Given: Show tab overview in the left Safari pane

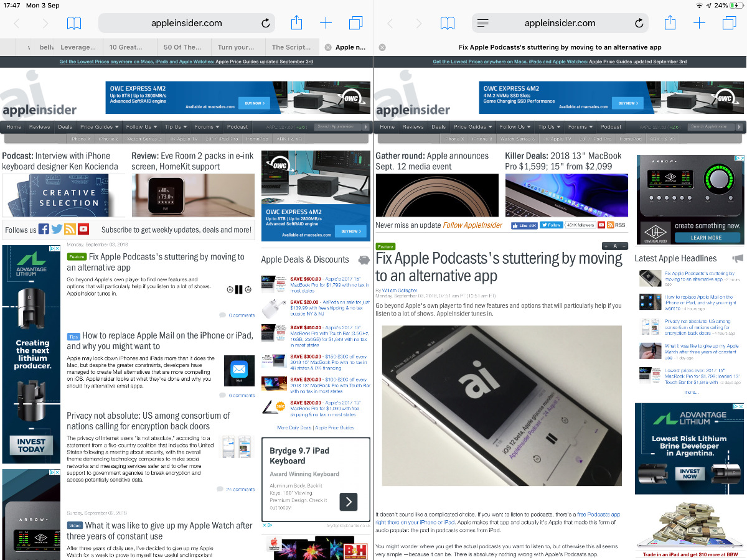Looking at the screenshot, I should (355, 24).
